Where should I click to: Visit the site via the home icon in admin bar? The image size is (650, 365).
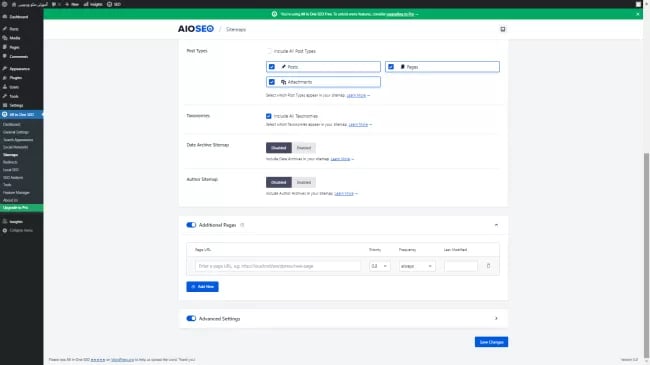pos(14,4)
